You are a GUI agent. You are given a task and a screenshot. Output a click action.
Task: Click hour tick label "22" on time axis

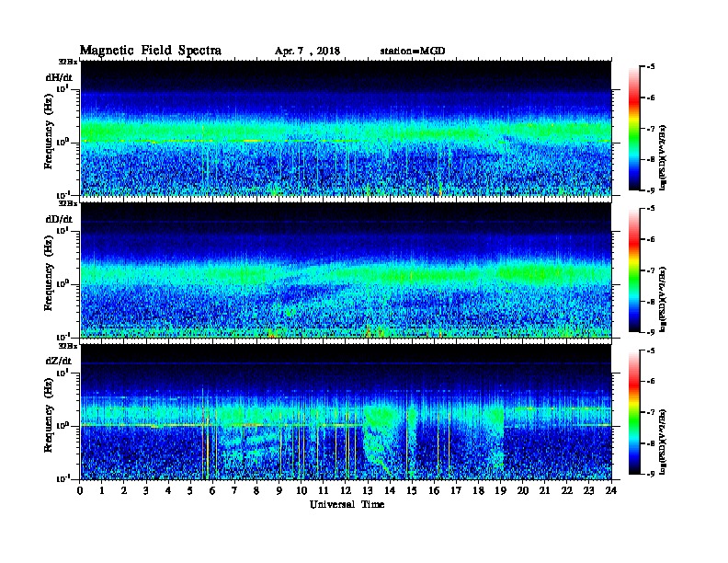pyautogui.click(x=567, y=490)
